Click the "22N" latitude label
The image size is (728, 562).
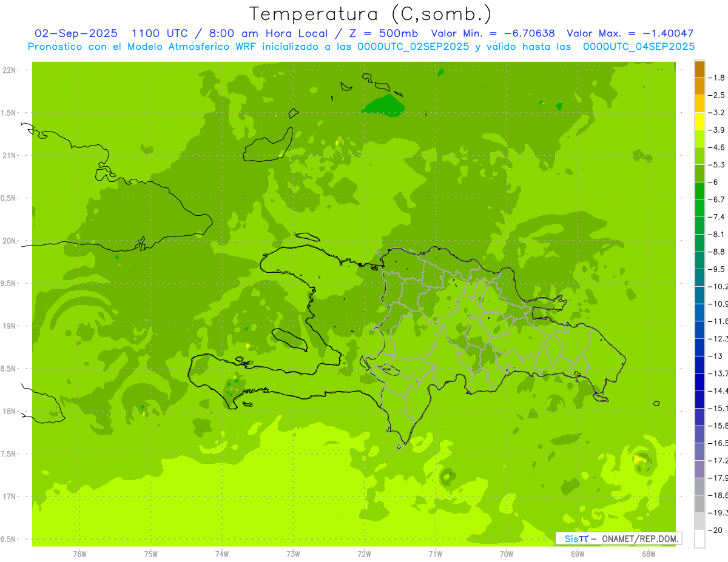pyautogui.click(x=10, y=70)
